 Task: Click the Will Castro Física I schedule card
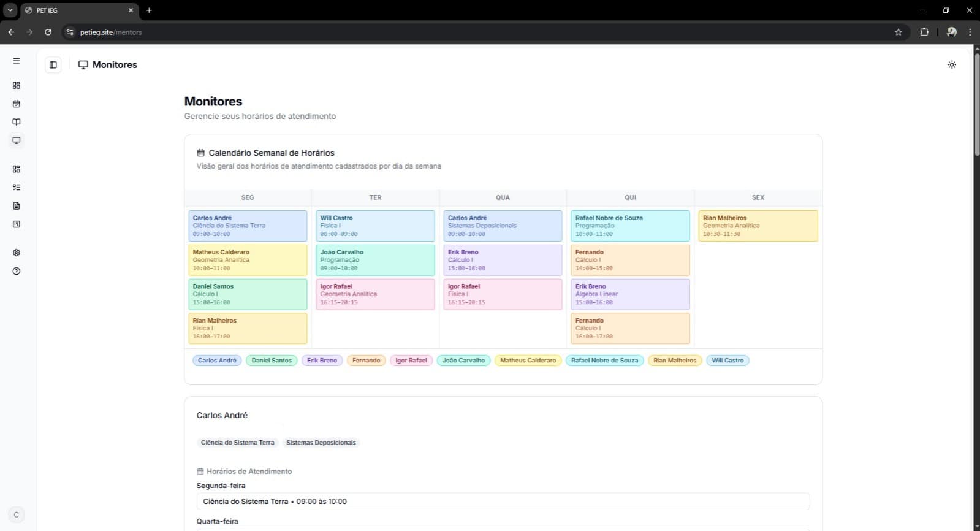coord(375,226)
